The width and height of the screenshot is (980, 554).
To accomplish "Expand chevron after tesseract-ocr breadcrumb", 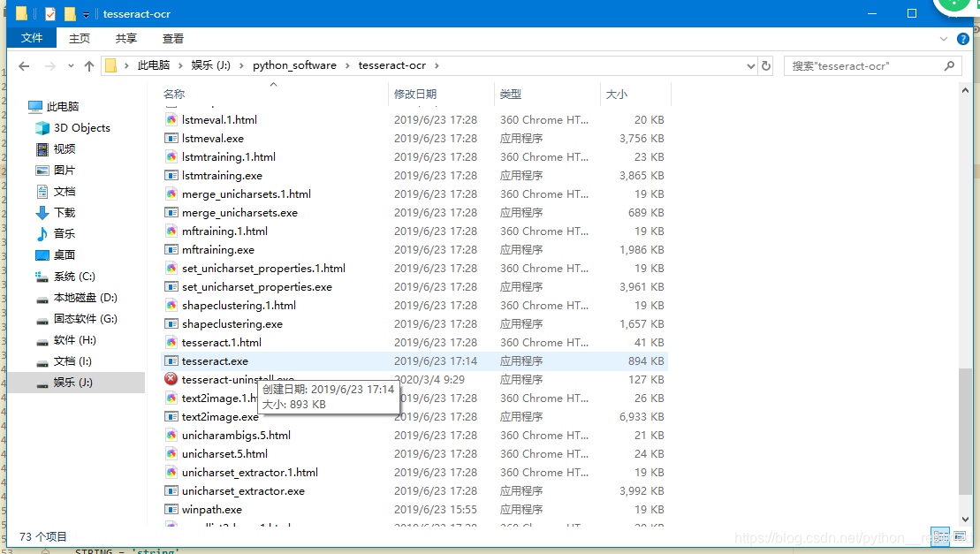I will click(437, 65).
